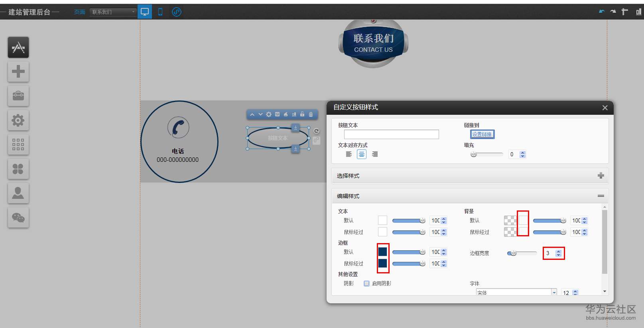The width and height of the screenshot is (644, 328).
Task: Click the 背景 默认 transparent swatch
Action: click(509, 220)
